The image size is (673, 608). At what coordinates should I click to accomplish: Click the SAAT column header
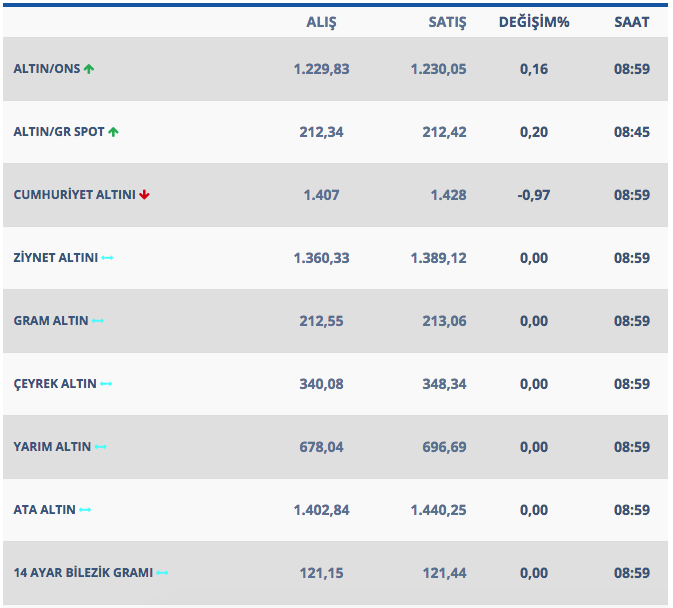tap(632, 22)
